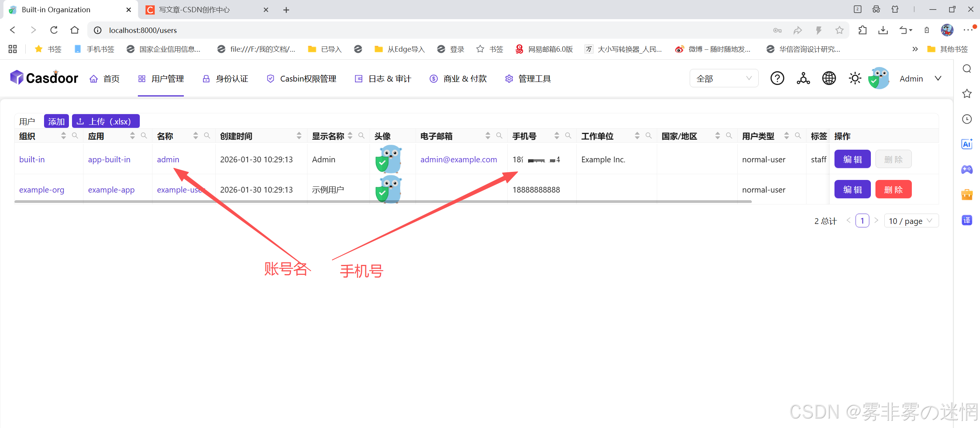Click the search icon in the 手机号 column
The height and width of the screenshot is (428, 980).
568,136
